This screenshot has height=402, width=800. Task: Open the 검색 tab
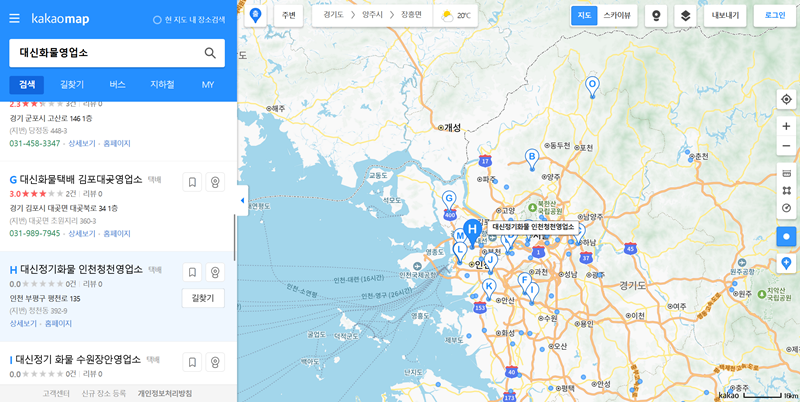pos(27,85)
